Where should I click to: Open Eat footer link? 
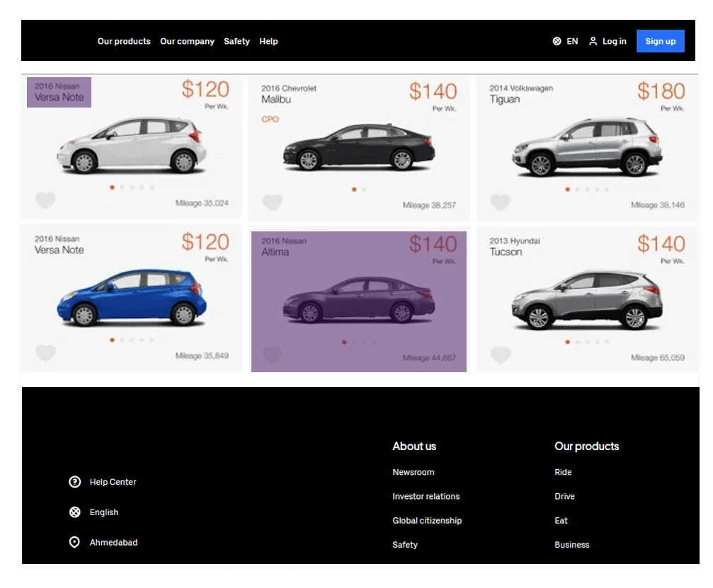tap(561, 520)
